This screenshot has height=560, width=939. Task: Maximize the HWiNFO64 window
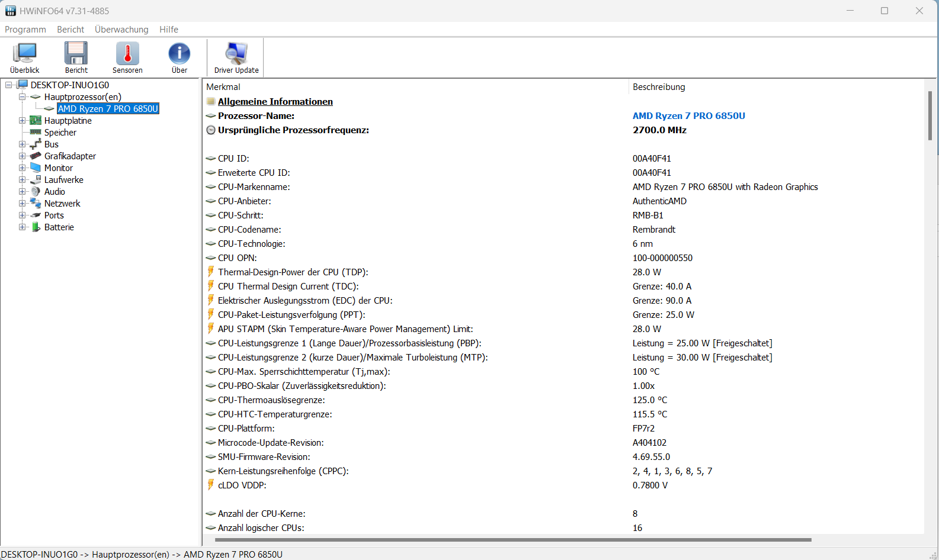coord(884,11)
